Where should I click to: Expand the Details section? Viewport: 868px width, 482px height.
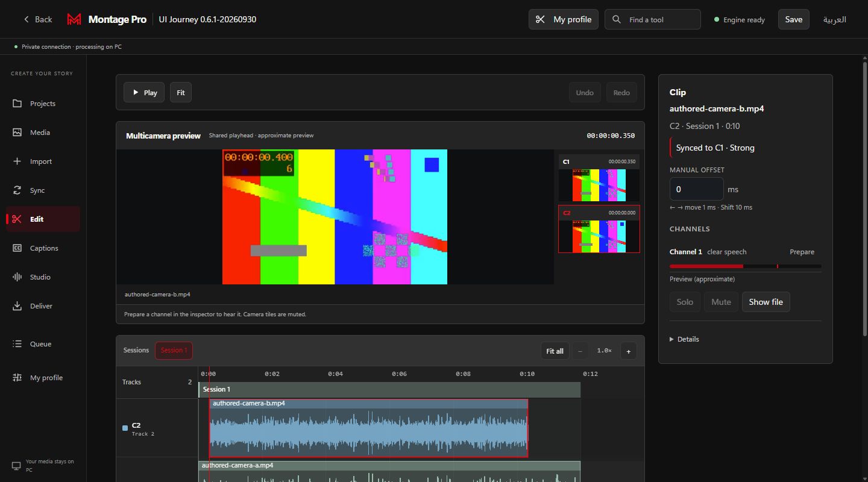pyautogui.click(x=685, y=339)
